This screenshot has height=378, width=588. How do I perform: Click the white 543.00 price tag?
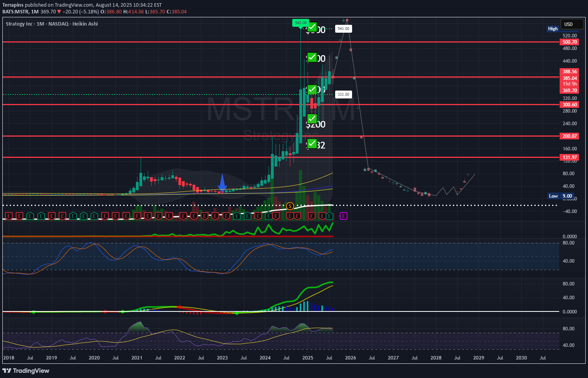pyautogui.click(x=343, y=29)
